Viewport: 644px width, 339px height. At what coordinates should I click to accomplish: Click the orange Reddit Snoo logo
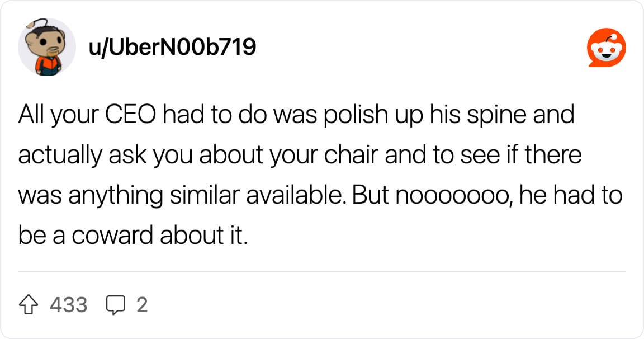[x=607, y=48]
